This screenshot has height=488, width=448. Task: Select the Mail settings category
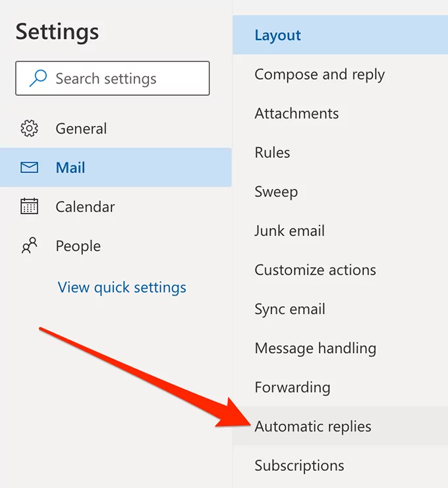tap(116, 167)
